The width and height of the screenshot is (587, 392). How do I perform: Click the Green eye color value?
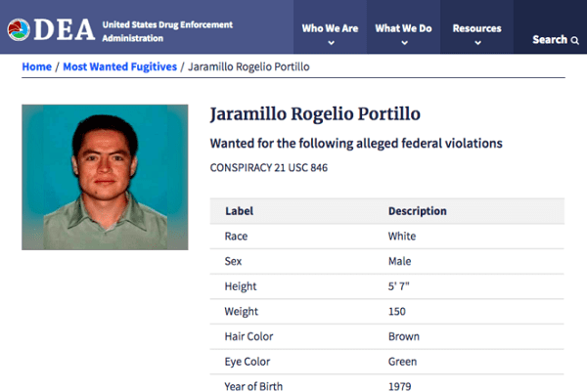[x=402, y=362]
